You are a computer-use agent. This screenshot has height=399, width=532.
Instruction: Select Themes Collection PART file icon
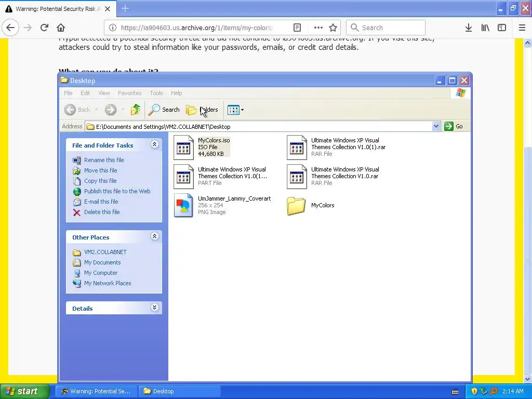[183, 177]
